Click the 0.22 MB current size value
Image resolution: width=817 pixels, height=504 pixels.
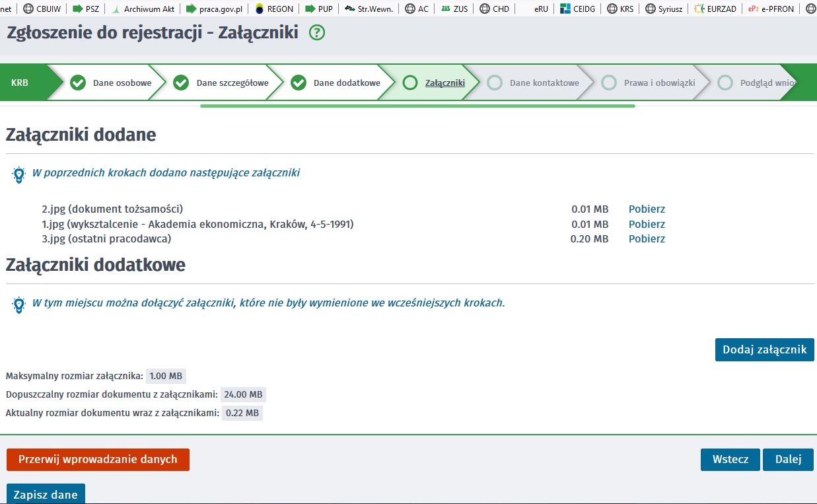[242, 414]
